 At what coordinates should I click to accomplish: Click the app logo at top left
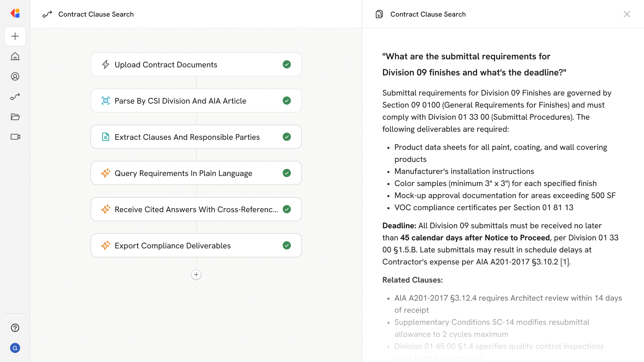[15, 13]
